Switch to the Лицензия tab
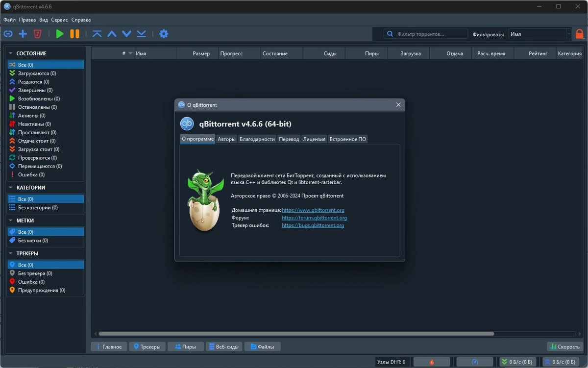The width and height of the screenshot is (588, 368). click(x=314, y=139)
